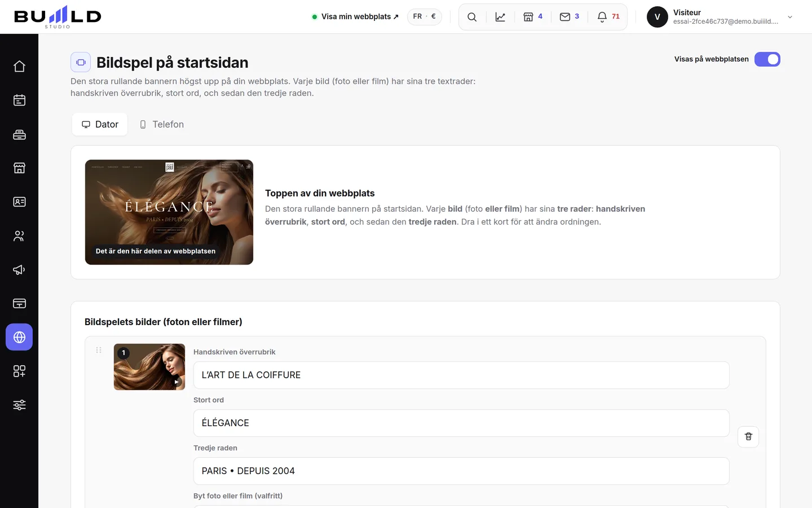
Task: Click the Handskriven överrubrik input field
Action: pyautogui.click(x=461, y=375)
